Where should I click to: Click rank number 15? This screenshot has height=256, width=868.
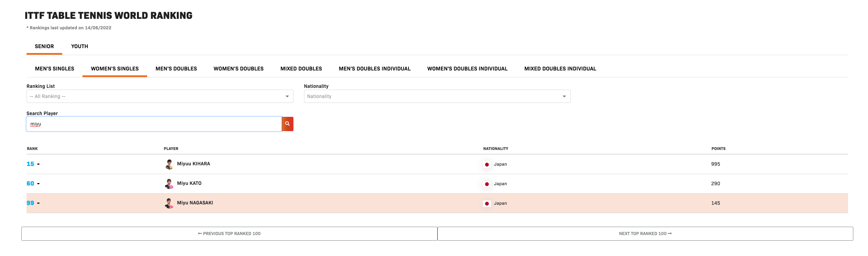[30, 164]
